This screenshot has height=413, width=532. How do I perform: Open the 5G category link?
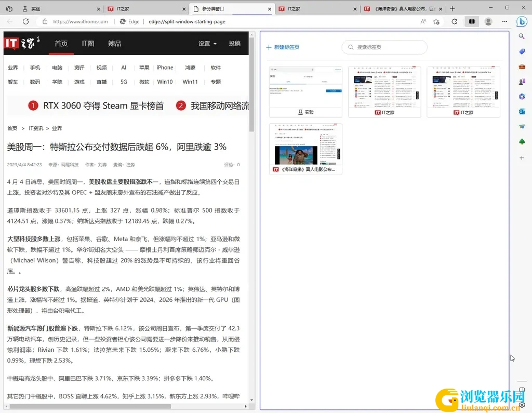(124, 82)
